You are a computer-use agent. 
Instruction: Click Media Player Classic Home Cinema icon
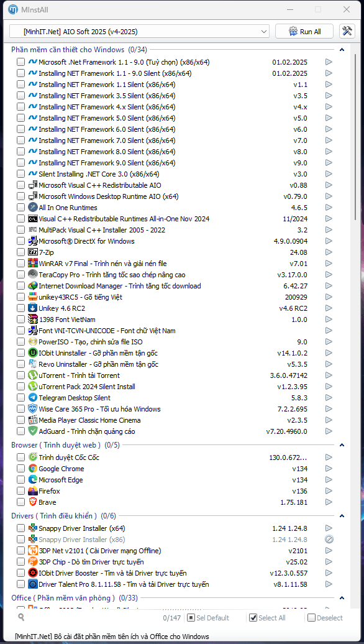click(x=33, y=420)
